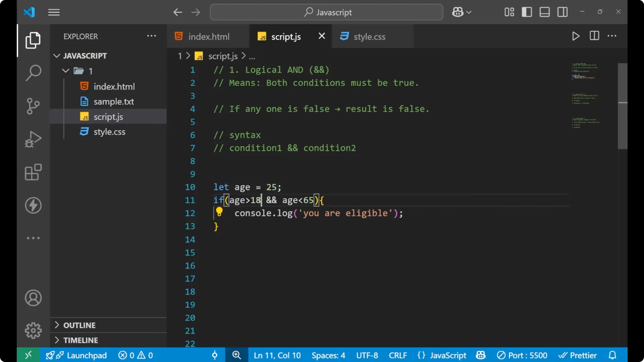Split the editor to the right
This screenshot has height=362, width=644.
tap(594, 36)
